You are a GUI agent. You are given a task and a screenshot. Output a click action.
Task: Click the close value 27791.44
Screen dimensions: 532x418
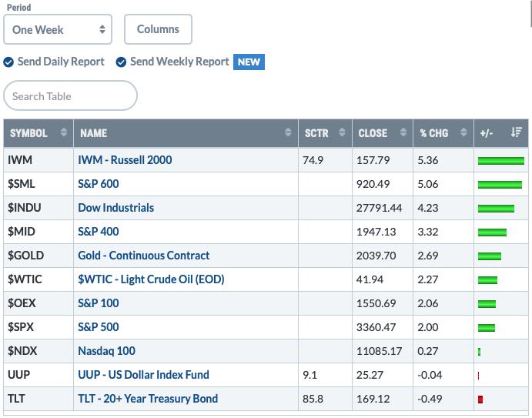(379, 208)
